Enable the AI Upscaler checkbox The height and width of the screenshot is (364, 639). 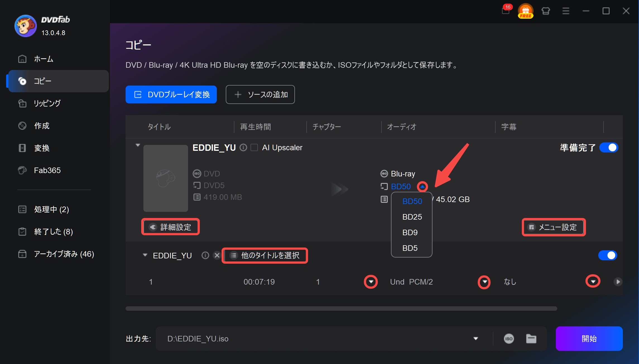click(x=254, y=147)
